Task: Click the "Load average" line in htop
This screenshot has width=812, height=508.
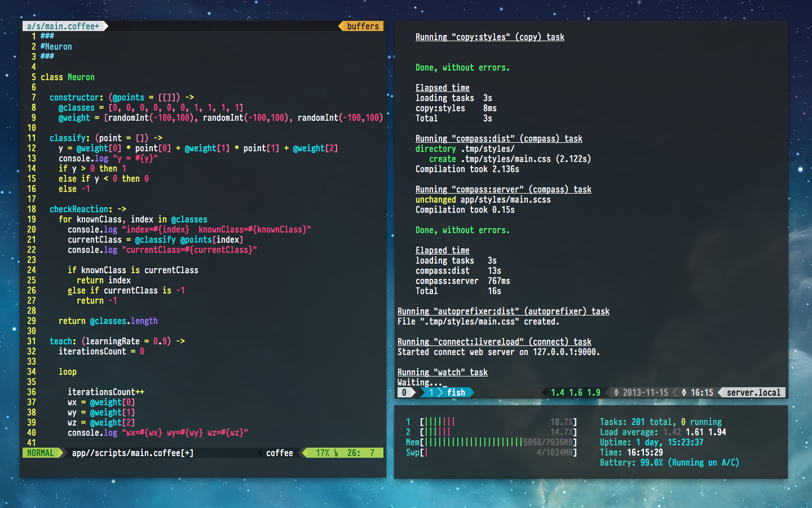Action: point(663,432)
